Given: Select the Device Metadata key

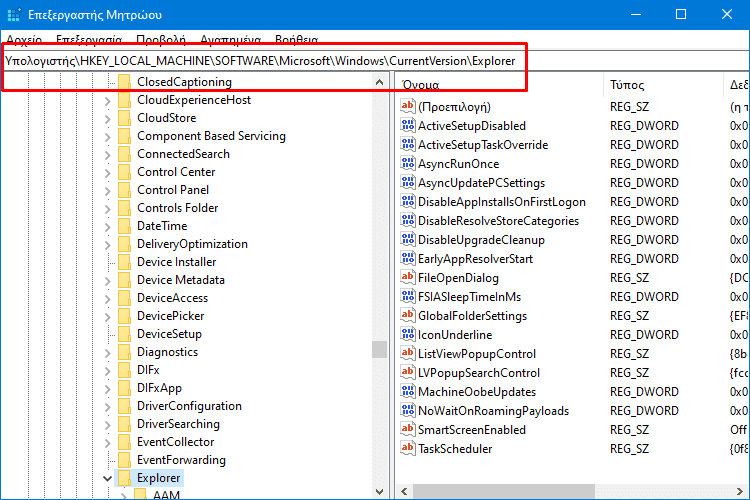Looking at the screenshot, I should [181, 280].
